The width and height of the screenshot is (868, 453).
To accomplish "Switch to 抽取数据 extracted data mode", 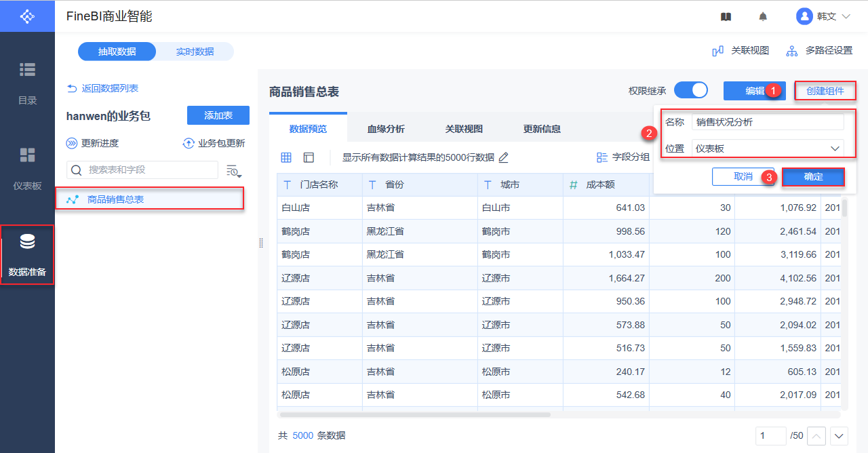I will [117, 52].
